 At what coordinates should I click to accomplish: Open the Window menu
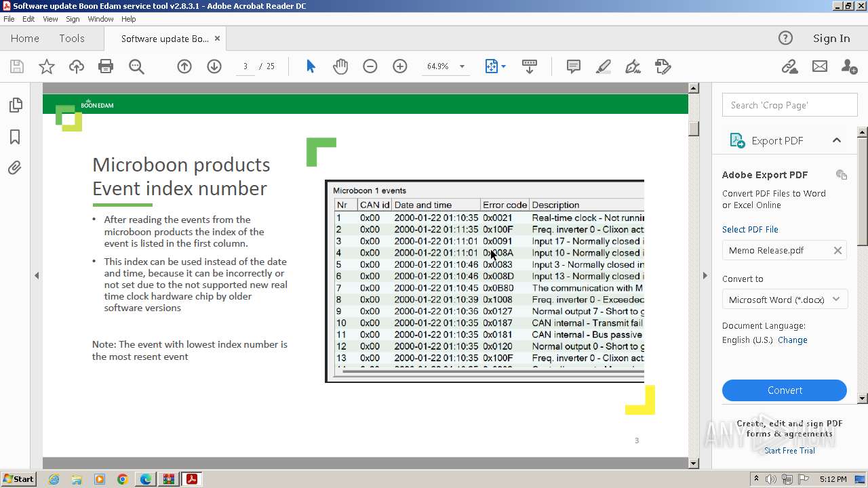(x=100, y=19)
